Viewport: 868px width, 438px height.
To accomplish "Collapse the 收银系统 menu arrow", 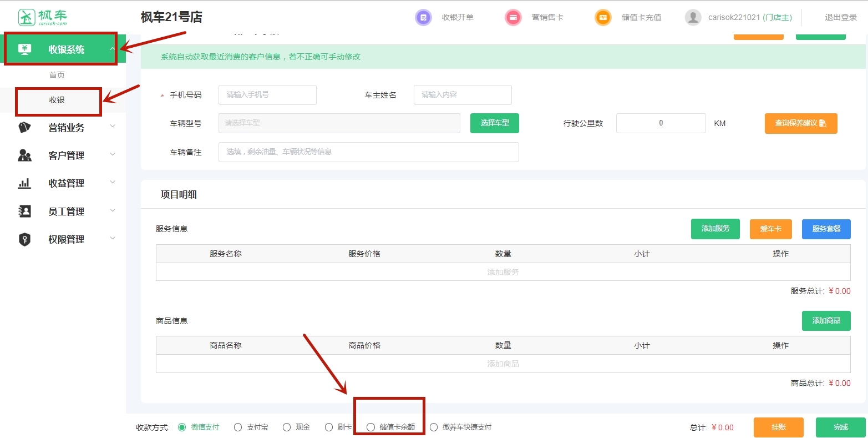I will tap(113, 49).
